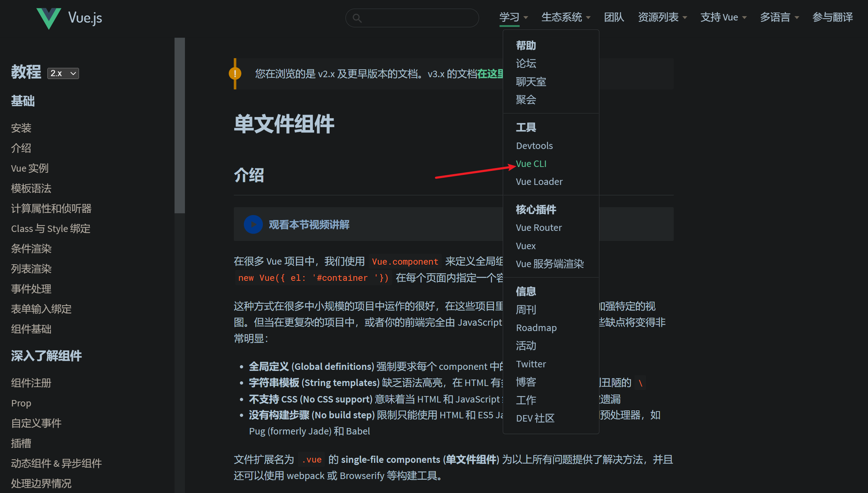868x493 pixels.
Task: Open Prop sidebar entry
Action: [x=21, y=403]
